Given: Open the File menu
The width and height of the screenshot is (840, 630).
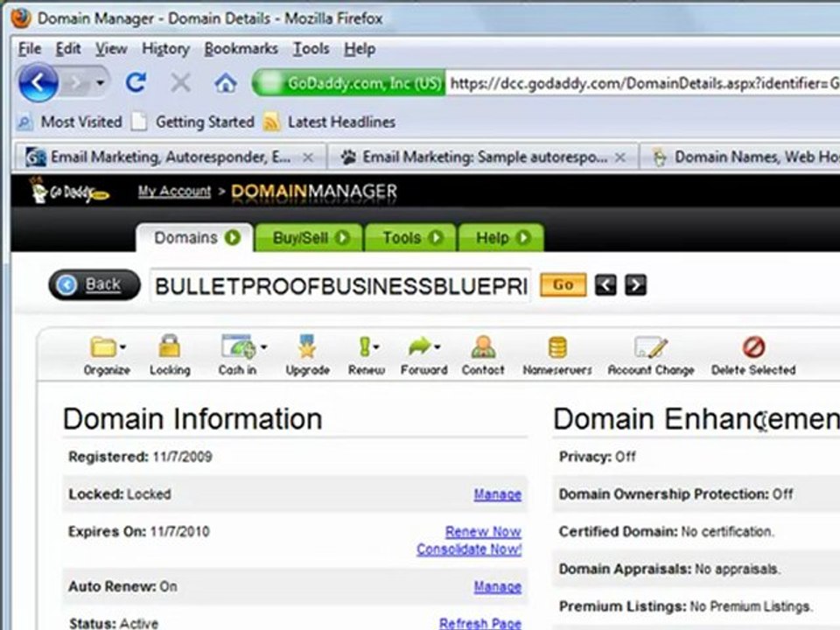Looking at the screenshot, I should pyautogui.click(x=30, y=49).
